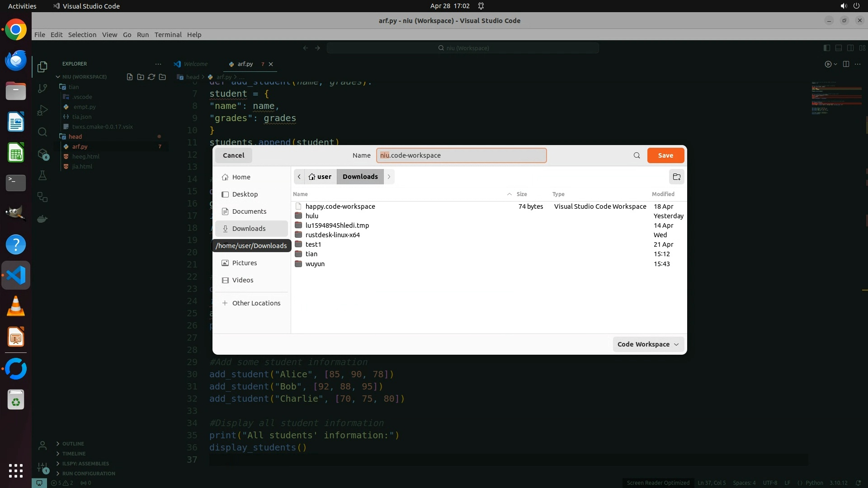Open Docker view in activity bar
The height and width of the screenshot is (488, 868).
pyautogui.click(x=42, y=219)
